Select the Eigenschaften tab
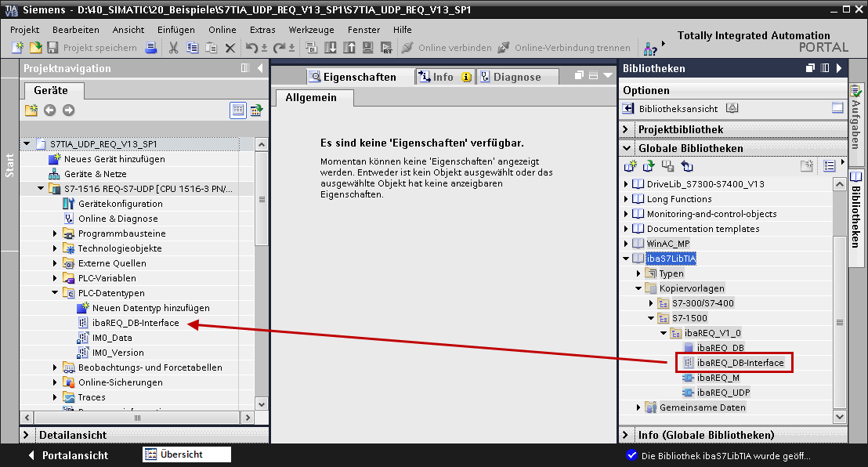868x467 pixels. [x=360, y=77]
